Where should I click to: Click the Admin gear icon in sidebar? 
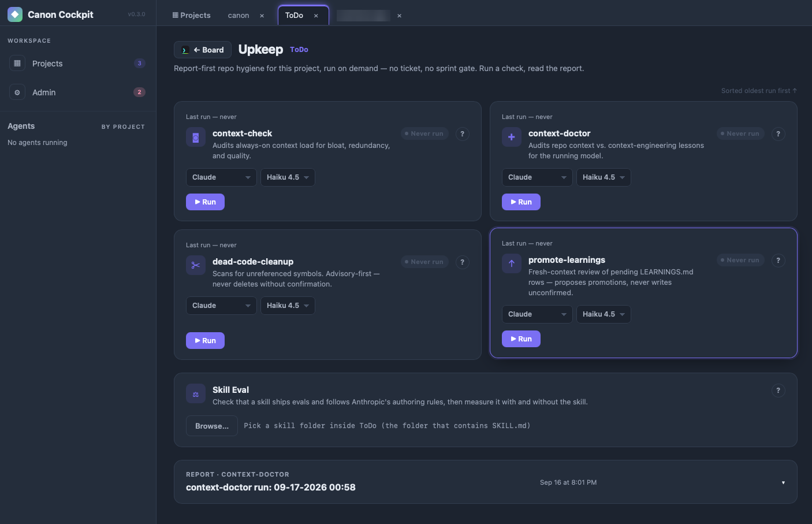tap(17, 92)
